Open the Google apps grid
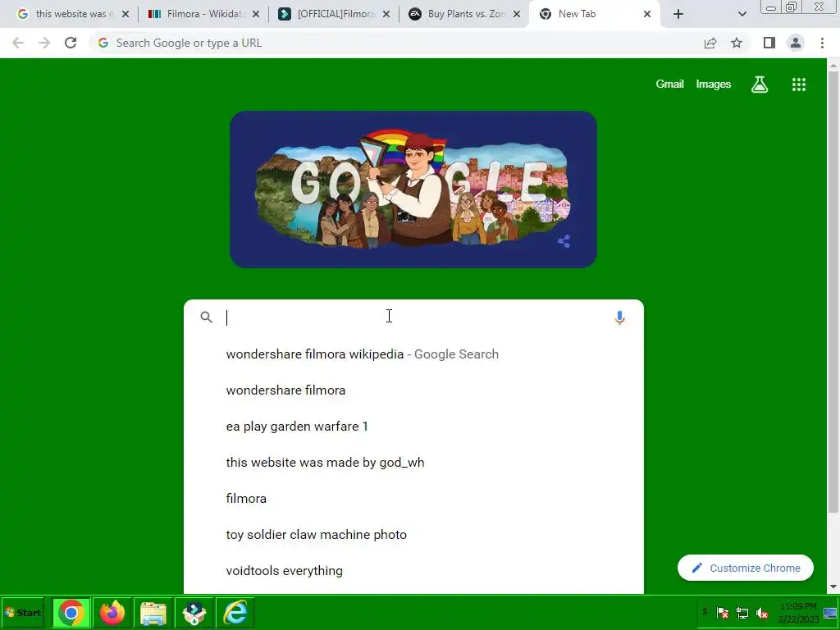The height and width of the screenshot is (630, 840). click(799, 84)
